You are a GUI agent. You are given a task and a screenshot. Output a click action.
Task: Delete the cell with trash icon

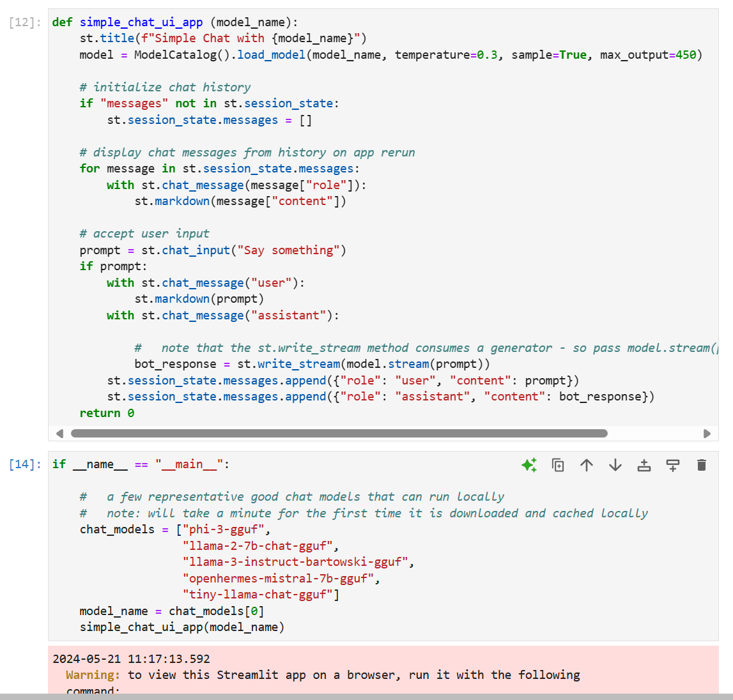coord(702,465)
